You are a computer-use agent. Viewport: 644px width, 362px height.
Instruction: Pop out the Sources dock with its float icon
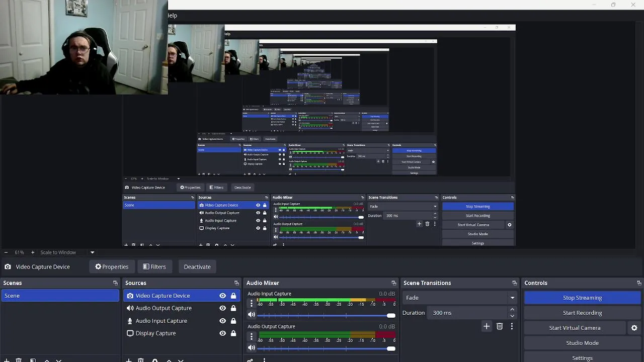236,283
